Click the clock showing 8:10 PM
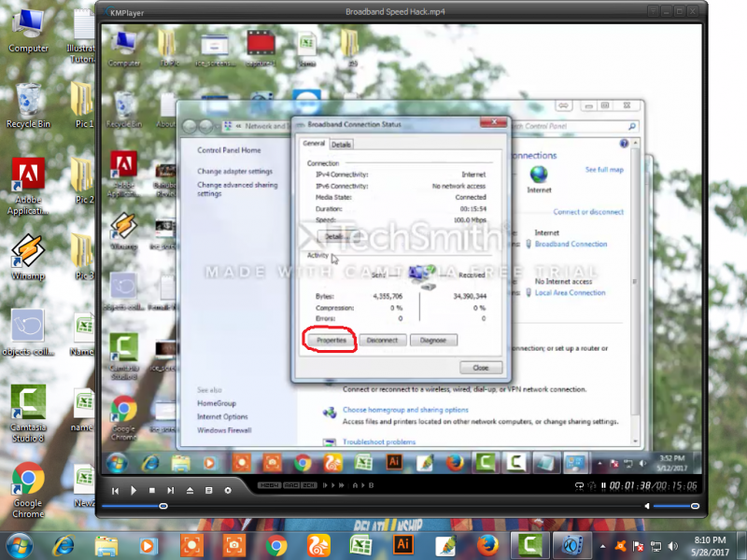This screenshot has height=560, width=747. click(x=710, y=546)
